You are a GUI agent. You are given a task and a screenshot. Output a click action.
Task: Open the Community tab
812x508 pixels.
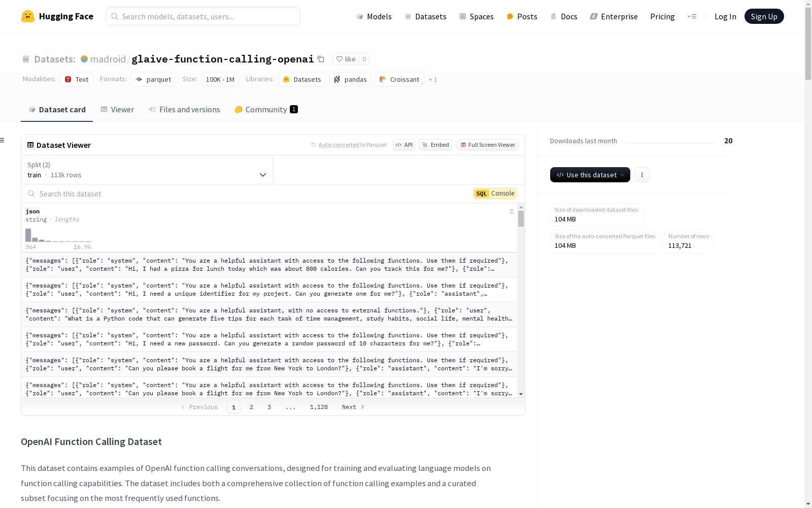coord(265,109)
